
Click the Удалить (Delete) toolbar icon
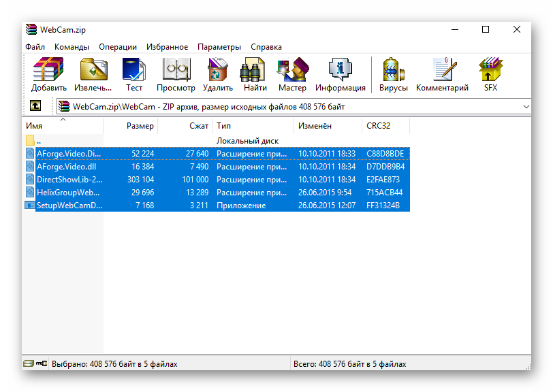(218, 73)
